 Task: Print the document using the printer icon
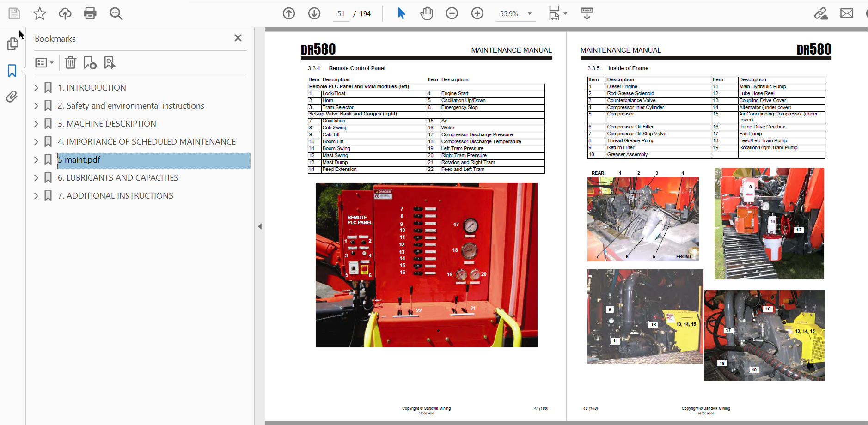point(90,13)
